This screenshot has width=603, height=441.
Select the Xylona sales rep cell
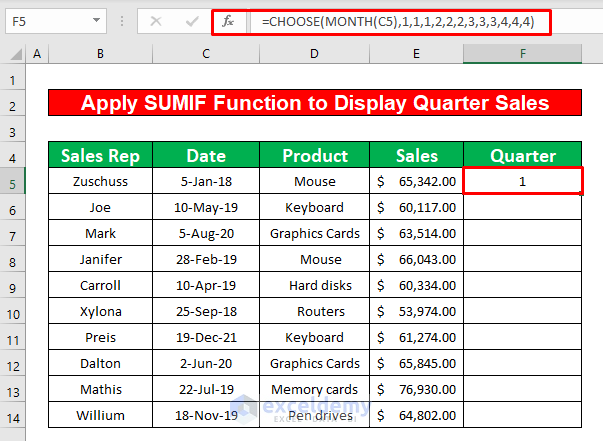(x=100, y=311)
